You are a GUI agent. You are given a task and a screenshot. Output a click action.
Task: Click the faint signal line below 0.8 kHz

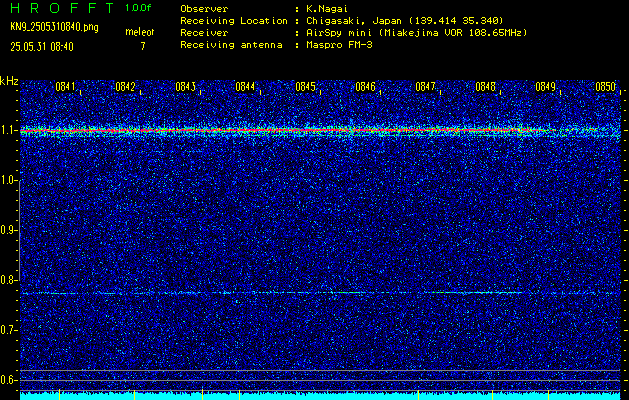coord(320,293)
